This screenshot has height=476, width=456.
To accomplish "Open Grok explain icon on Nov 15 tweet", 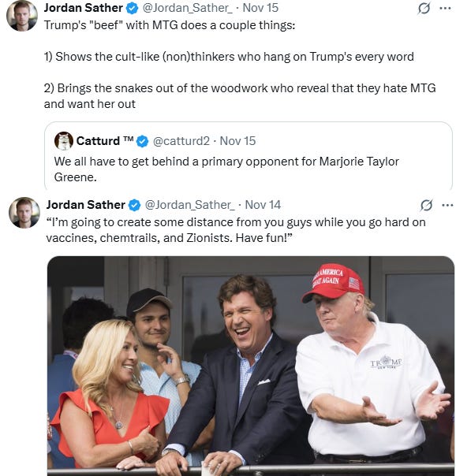I will 424,9.
